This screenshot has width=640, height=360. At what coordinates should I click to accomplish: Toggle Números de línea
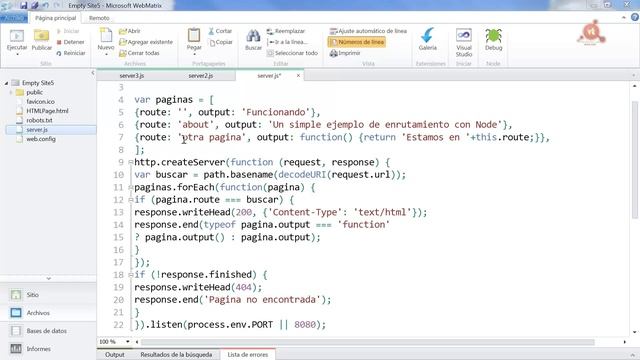pyautogui.click(x=357, y=42)
